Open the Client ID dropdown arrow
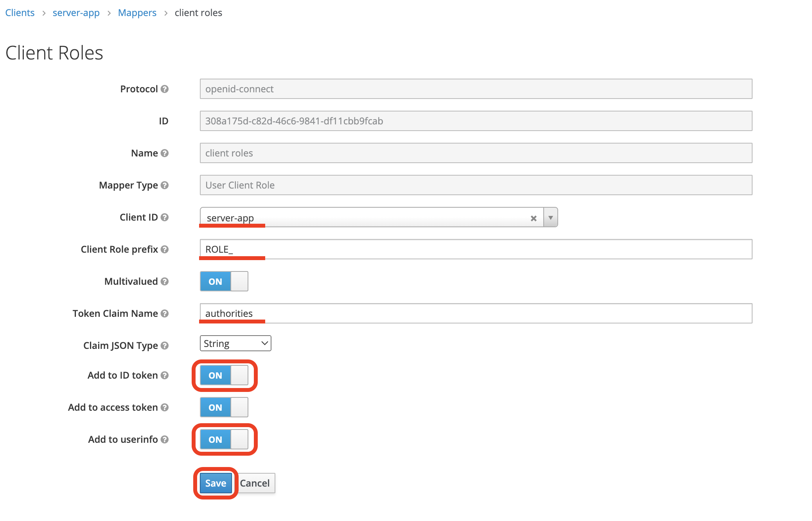The width and height of the screenshot is (812, 521). pos(550,217)
